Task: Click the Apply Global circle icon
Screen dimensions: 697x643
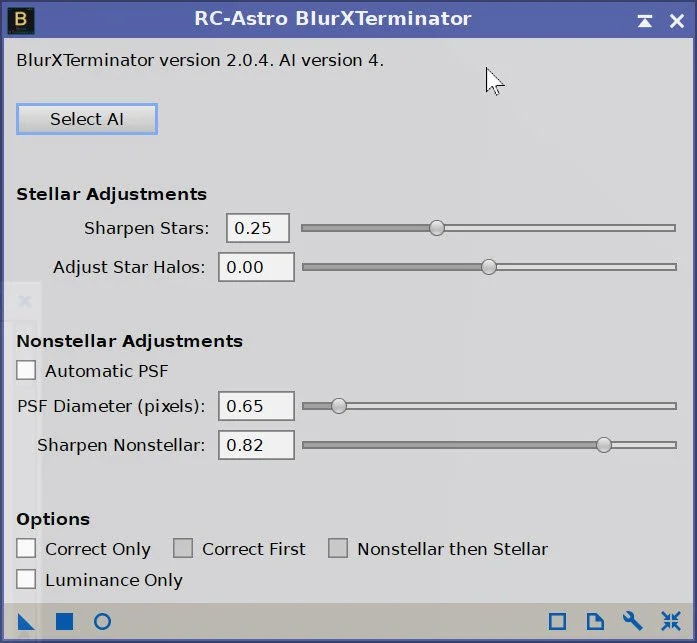Action: click(x=102, y=621)
